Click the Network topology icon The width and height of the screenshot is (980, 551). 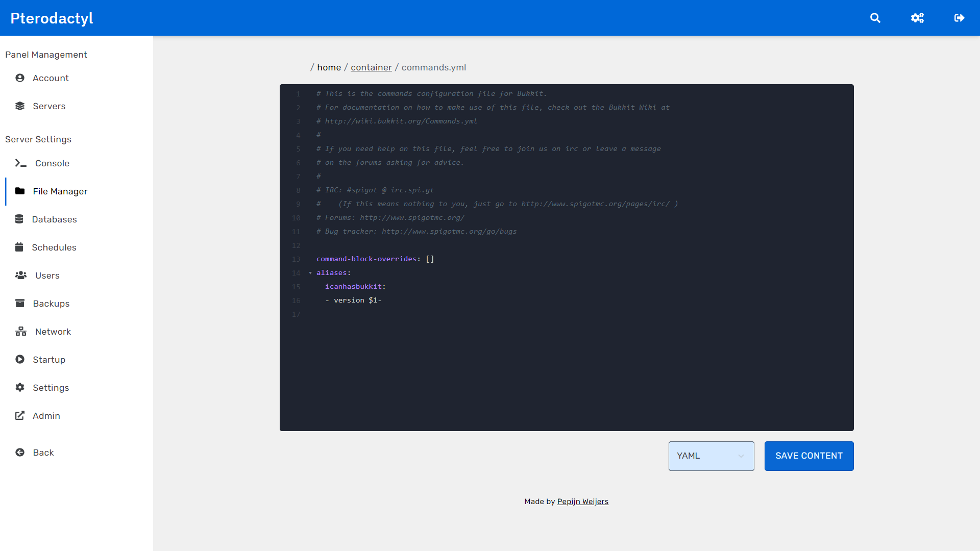[21, 332]
